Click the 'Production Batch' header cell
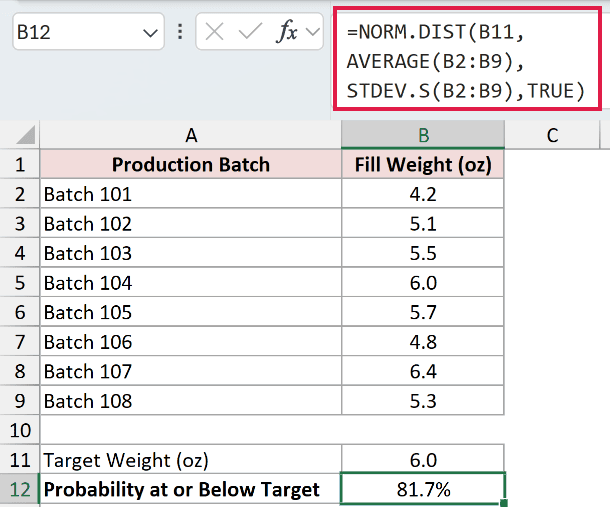The height and width of the screenshot is (507, 610). click(x=191, y=164)
